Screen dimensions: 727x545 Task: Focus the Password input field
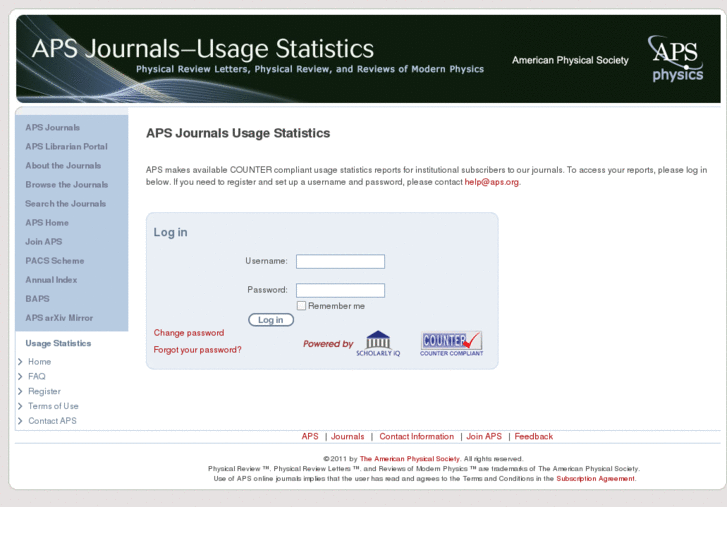[340, 290]
